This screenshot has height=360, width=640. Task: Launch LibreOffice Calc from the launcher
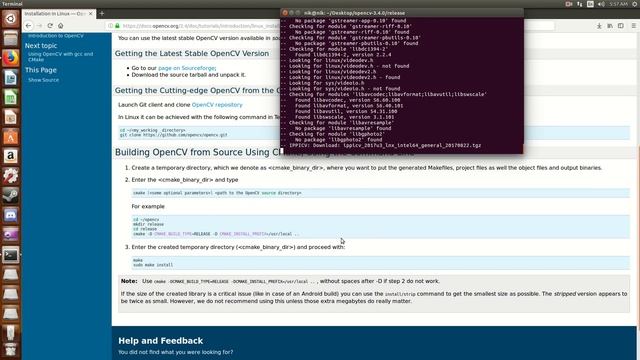[11, 97]
